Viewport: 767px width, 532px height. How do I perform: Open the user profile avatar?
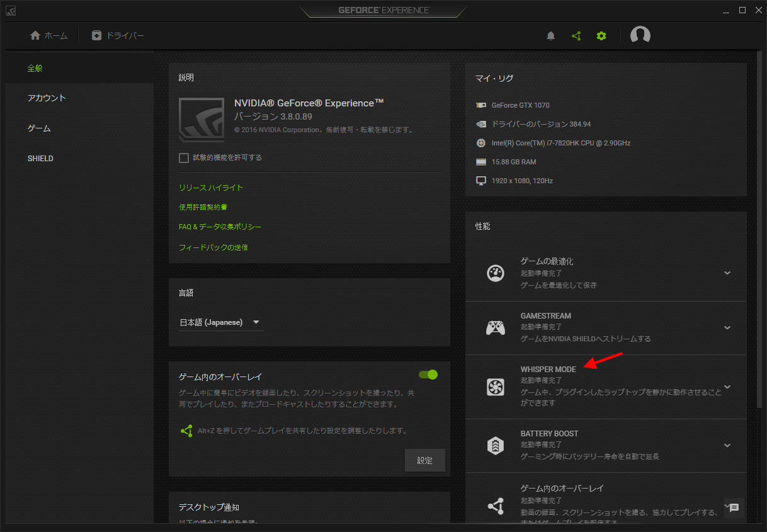[x=640, y=35]
